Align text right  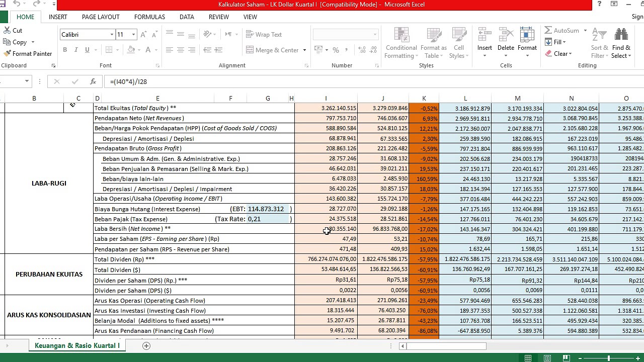coord(192,50)
